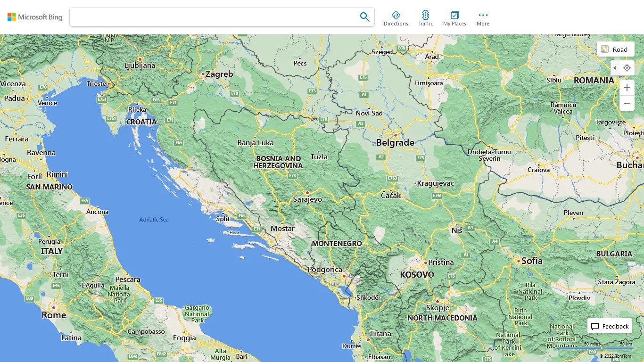Click the search magnifier icon
This screenshot has height=362, width=644.
[364, 17]
